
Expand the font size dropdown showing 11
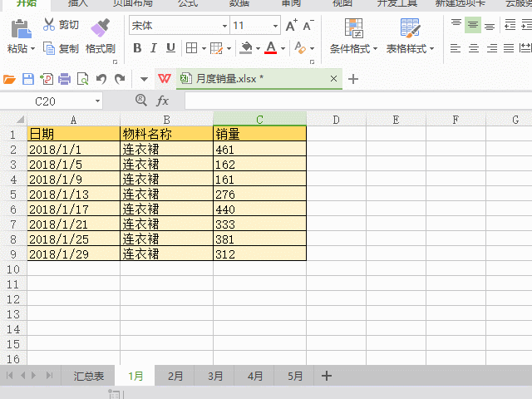click(x=274, y=26)
